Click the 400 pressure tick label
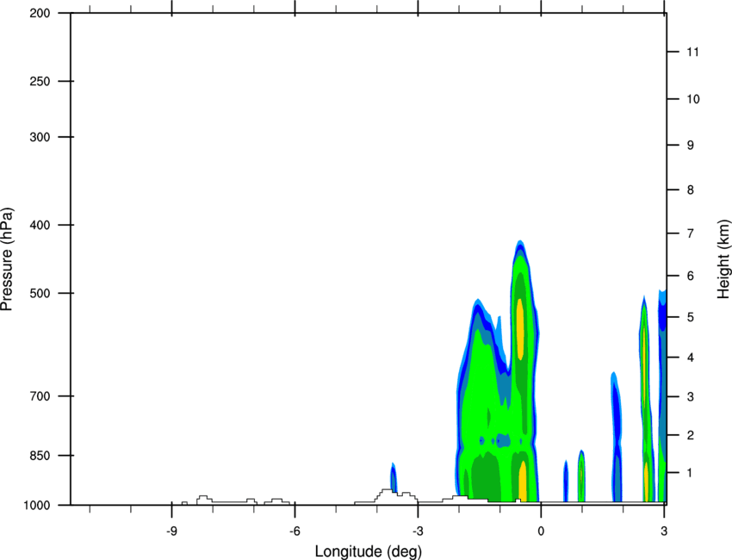The height and width of the screenshot is (560, 732). pos(40,225)
